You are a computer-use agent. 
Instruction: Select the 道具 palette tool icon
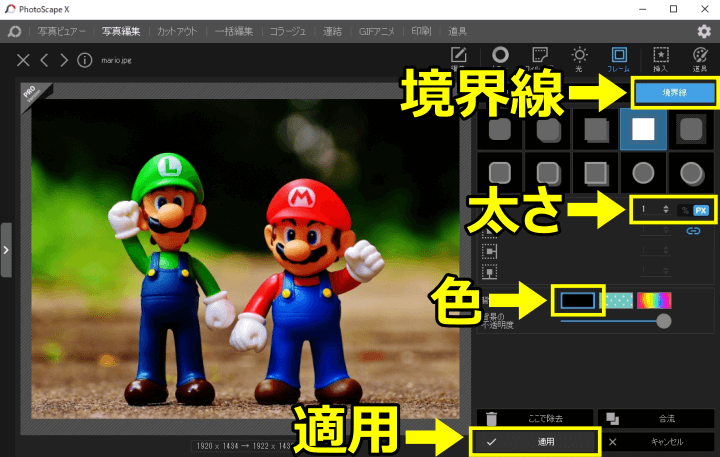click(x=700, y=55)
